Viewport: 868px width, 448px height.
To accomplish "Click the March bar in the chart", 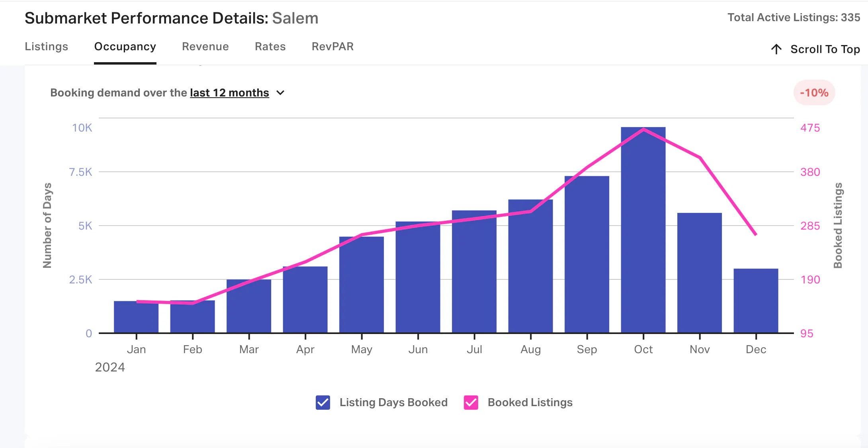I will point(249,306).
